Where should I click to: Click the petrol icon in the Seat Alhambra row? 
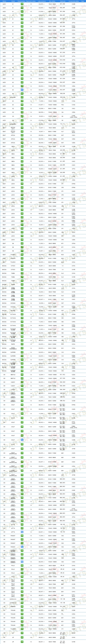click(x=22, y=124)
